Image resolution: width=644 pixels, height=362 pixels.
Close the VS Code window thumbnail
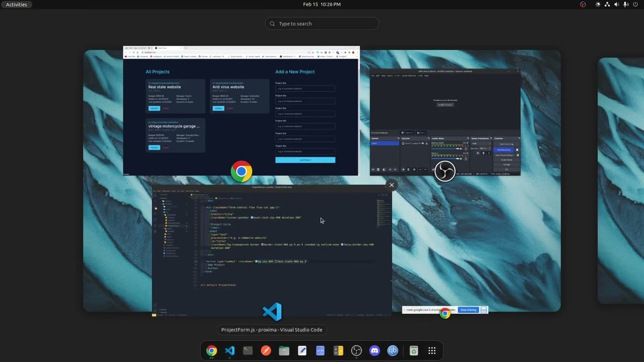click(x=391, y=185)
